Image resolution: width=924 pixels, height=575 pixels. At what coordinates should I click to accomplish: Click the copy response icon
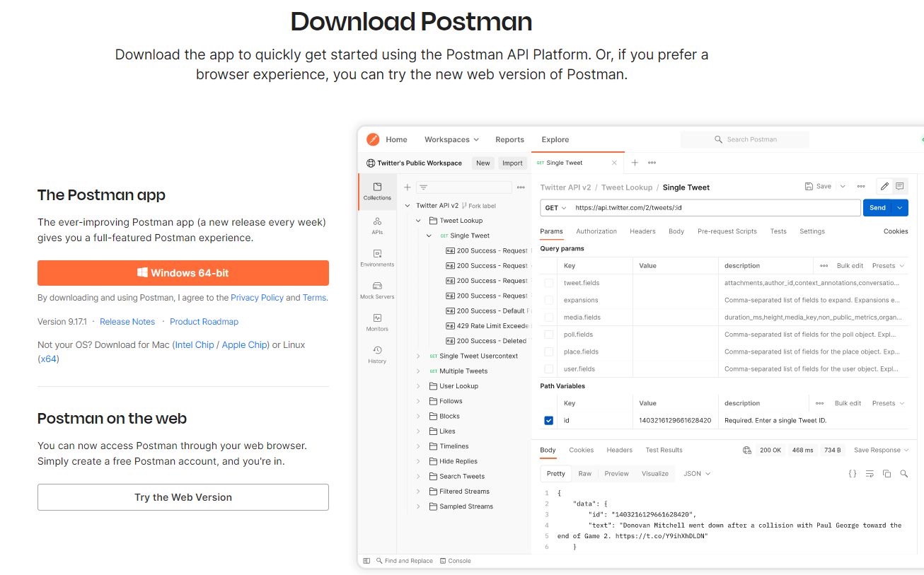pos(887,474)
